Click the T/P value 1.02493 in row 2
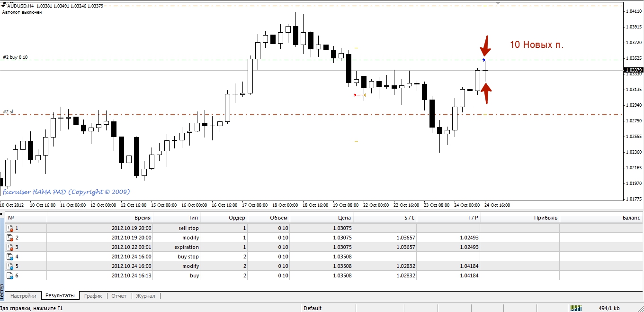644x312 pixels. [469, 238]
